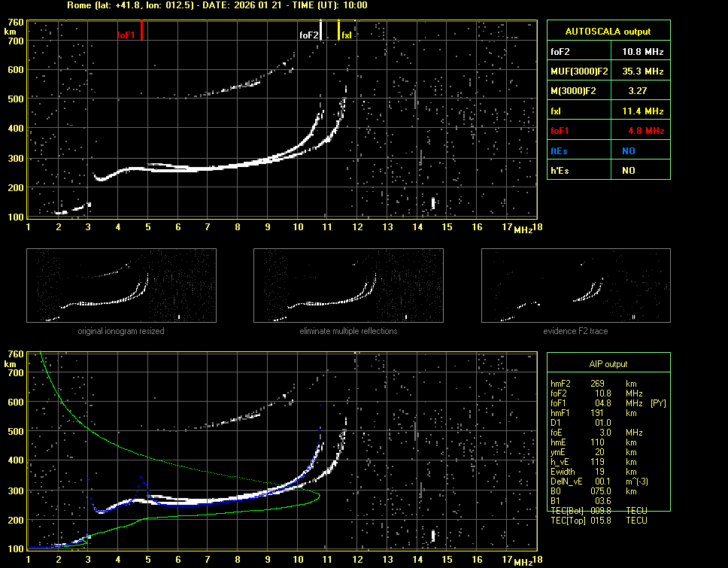Click the foF2 10.8 MHz value cell

pyautogui.click(x=642, y=52)
